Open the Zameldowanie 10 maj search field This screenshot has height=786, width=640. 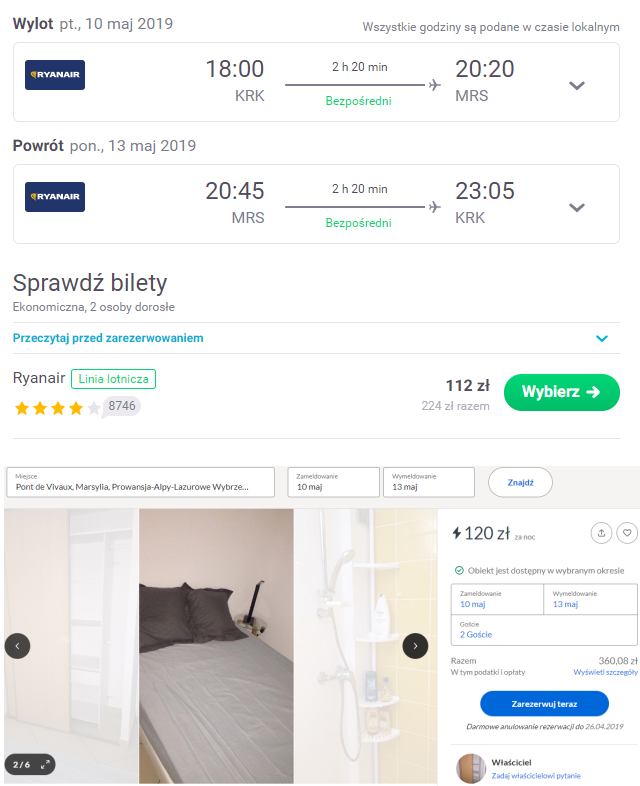[333, 482]
